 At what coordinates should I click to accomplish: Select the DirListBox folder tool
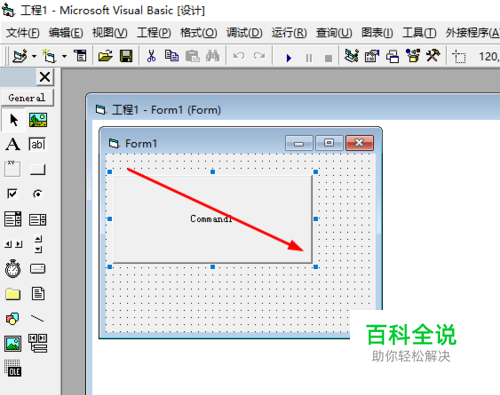point(13,294)
